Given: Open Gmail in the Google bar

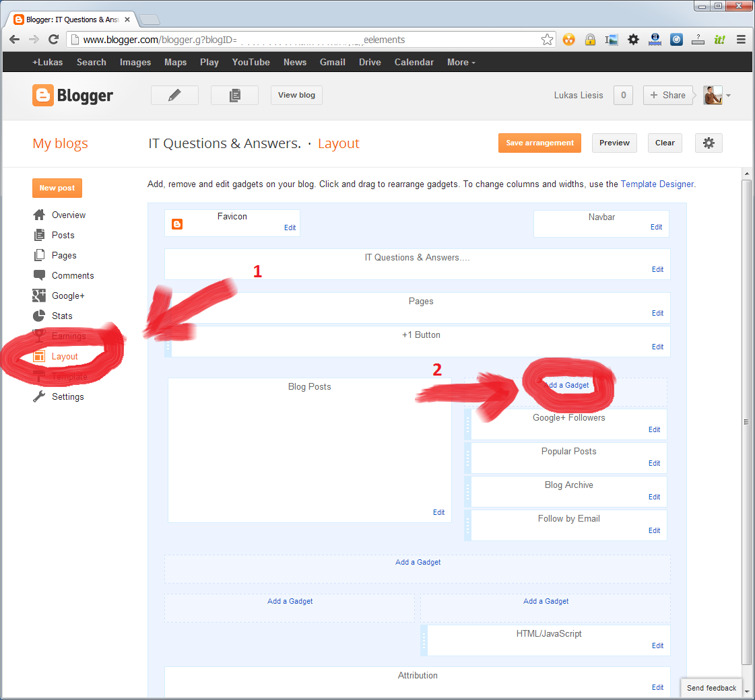Looking at the screenshot, I should coord(333,62).
